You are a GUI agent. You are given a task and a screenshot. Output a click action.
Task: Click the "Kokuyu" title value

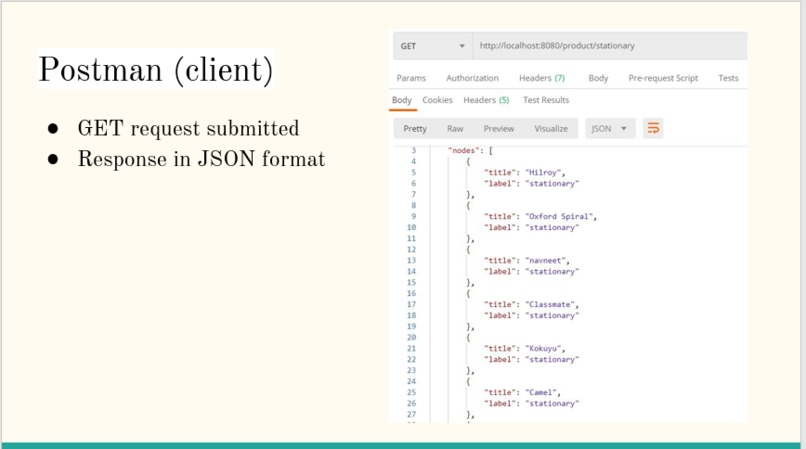543,349
